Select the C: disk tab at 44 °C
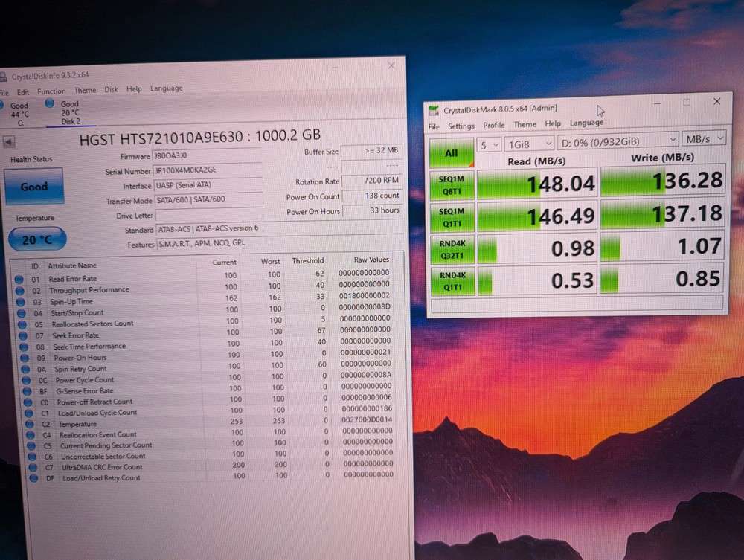Viewport: 744px width, 560px height. point(19,115)
